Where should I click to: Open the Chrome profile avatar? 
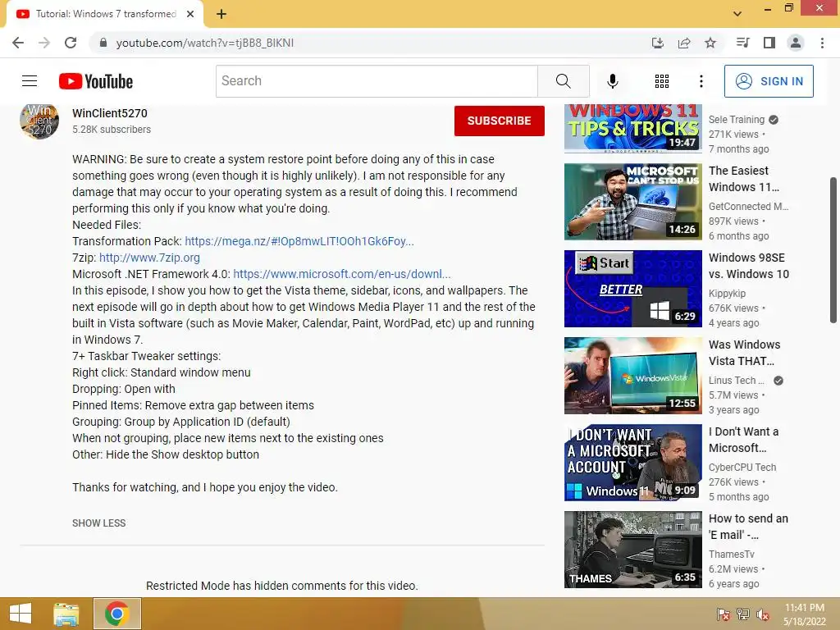(796, 43)
